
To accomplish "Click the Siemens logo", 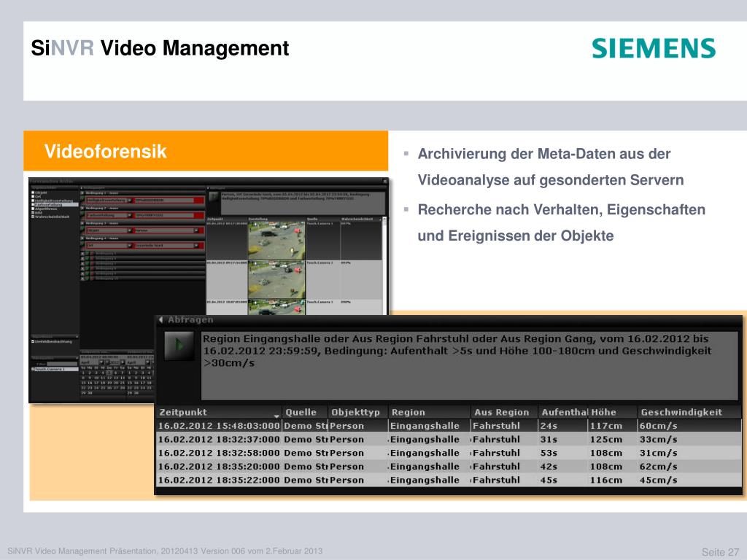I will point(654,48).
